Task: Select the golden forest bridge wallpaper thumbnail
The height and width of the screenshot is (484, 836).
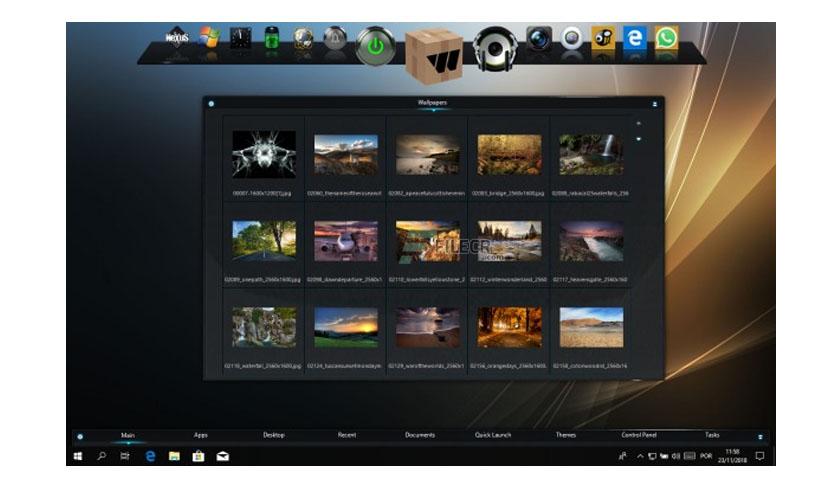Action: click(510, 154)
